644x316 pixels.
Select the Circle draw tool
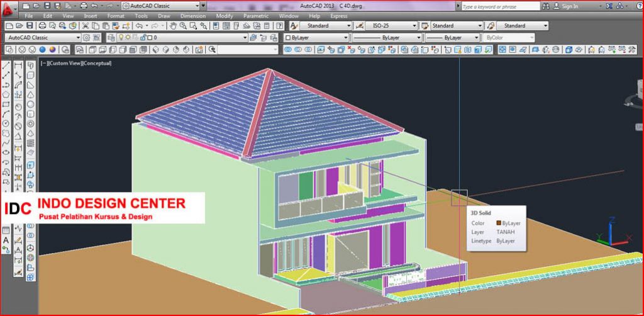6,123
